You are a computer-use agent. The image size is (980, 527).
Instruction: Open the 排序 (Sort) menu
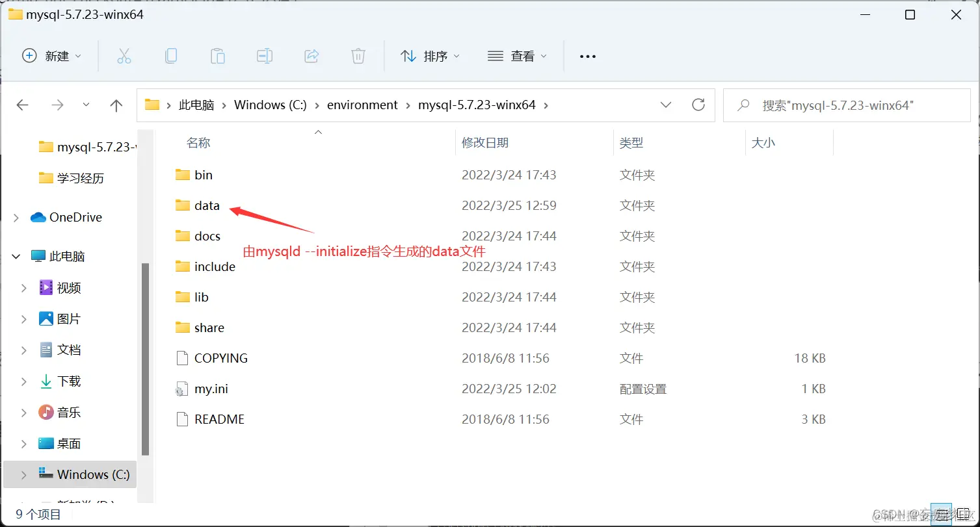(x=430, y=56)
